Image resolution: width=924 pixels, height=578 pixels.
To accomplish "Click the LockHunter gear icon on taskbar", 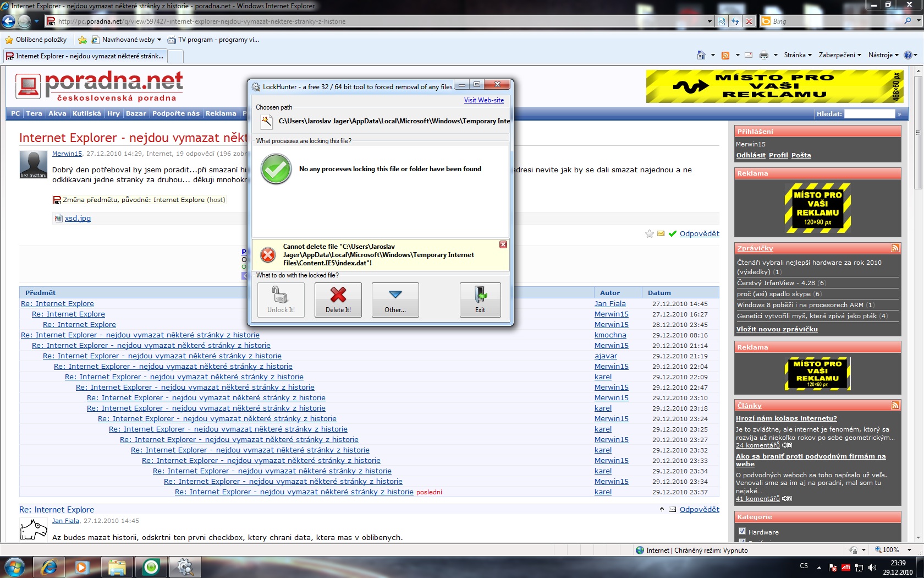I will (185, 566).
